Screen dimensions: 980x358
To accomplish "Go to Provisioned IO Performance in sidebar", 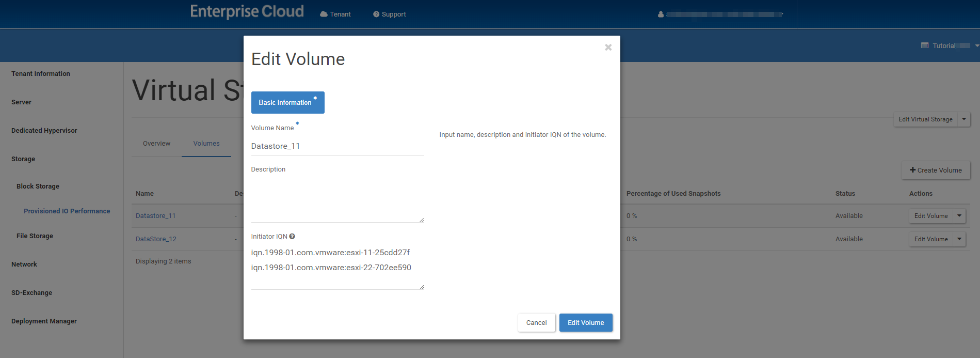I will [x=67, y=211].
